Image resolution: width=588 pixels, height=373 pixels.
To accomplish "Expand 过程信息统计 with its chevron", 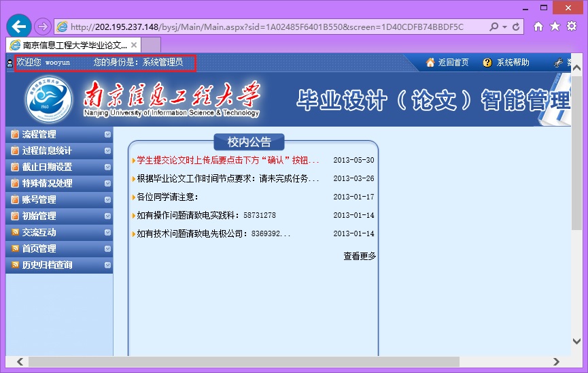I will point(107,150).
